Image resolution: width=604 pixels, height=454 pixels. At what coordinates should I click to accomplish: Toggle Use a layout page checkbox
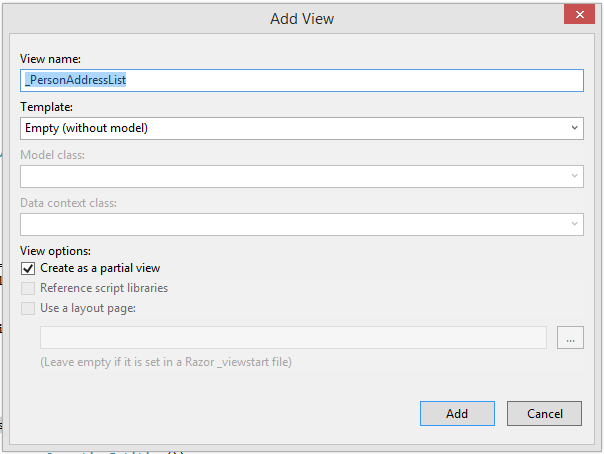tap(28, 308)
